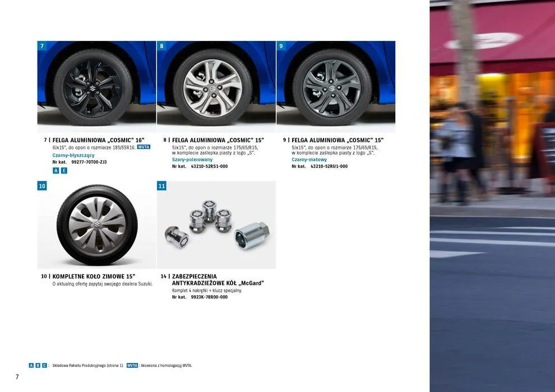Click the Czarny-błyszczący color label
The height and width of the screenshot is (392, 555).
click(73, 156)
